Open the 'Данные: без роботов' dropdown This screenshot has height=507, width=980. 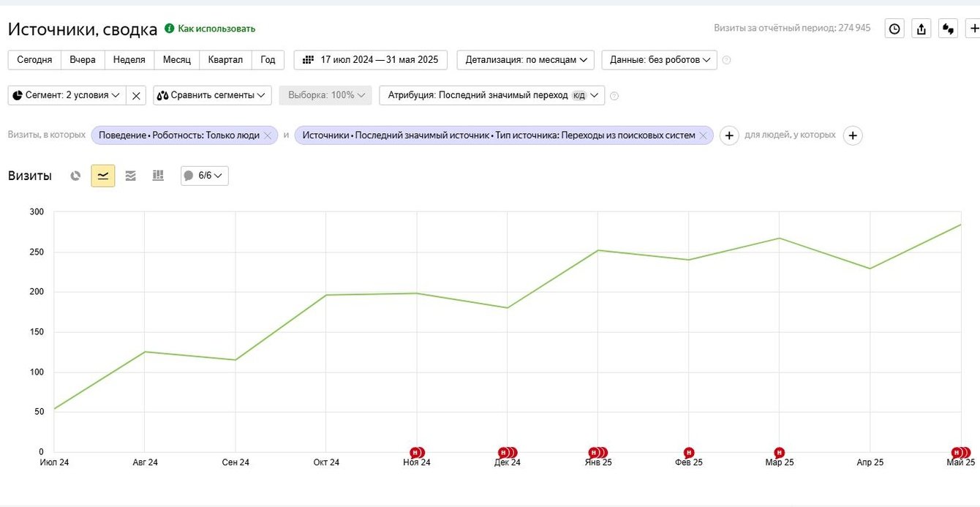(659, 60)
